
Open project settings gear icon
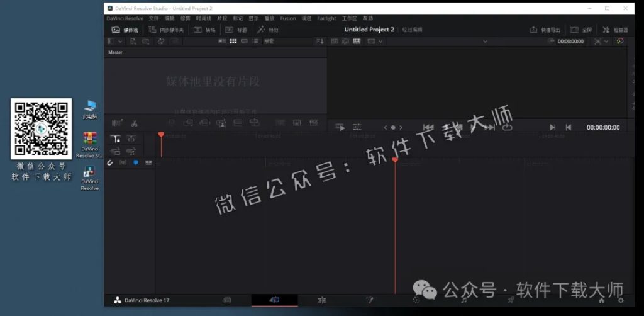point(621,300)
